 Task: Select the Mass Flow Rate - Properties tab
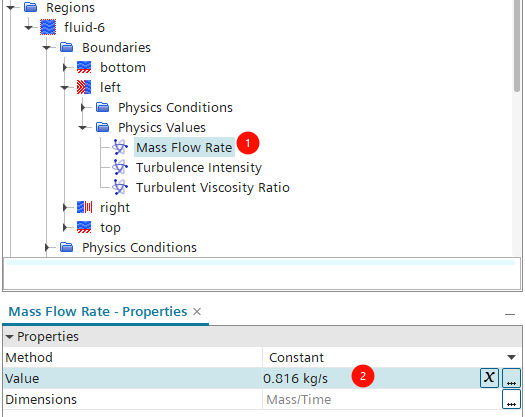(97, 311)
